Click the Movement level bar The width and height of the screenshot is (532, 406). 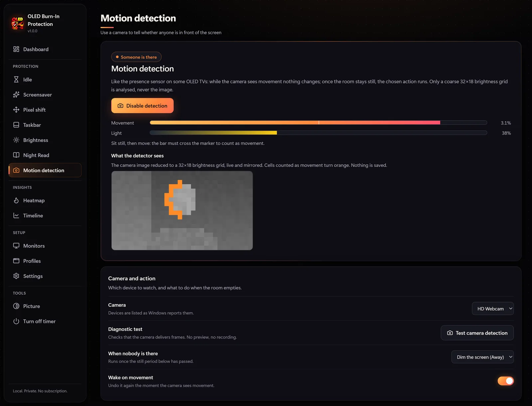click(319, 123)
